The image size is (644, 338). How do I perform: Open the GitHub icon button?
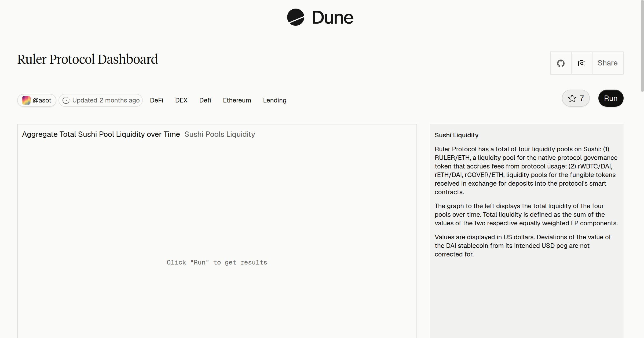(x=561, y=63)
